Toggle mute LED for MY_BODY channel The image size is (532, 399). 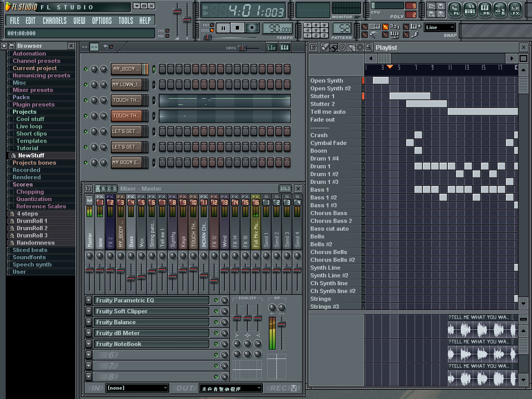click(86, 69)
